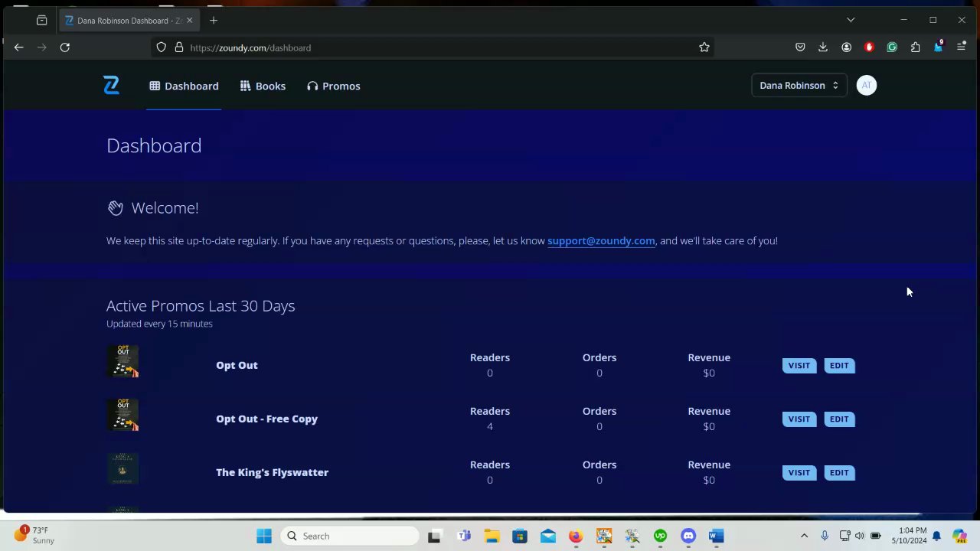This screenshot has height=551, width=980.
Task: Click the microphone icon in the system tray
Action: pos(825,536)
